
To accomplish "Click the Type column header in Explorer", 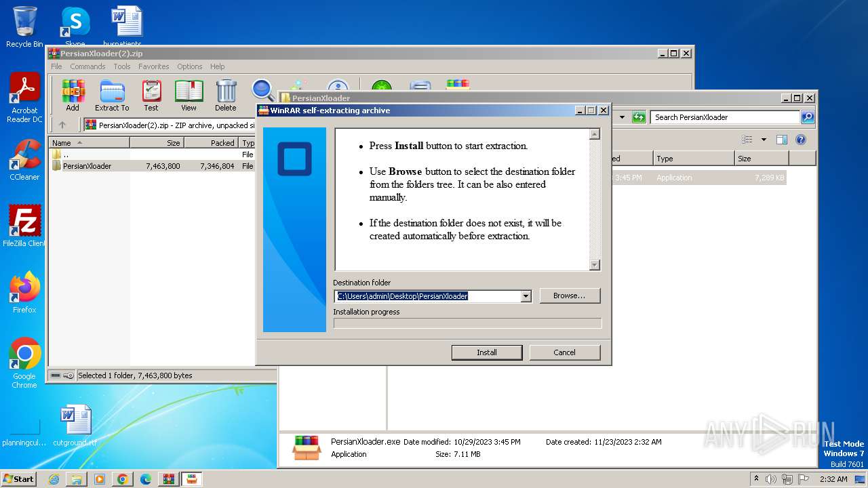I will point(694,159).
